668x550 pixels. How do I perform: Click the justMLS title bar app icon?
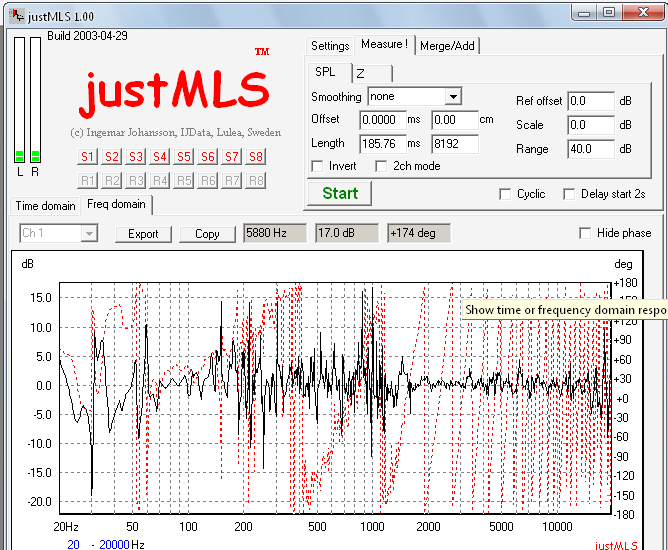pyautogui.click(x=17, y=16)
